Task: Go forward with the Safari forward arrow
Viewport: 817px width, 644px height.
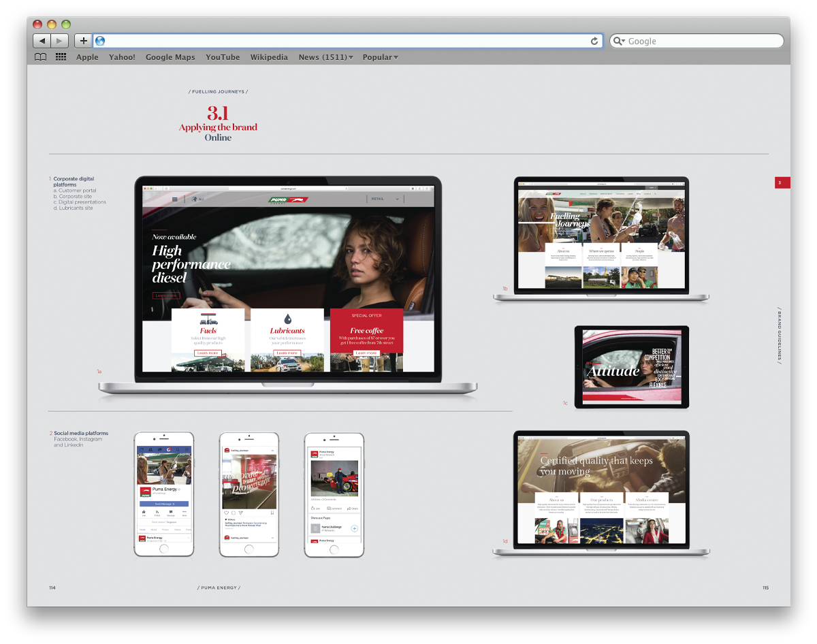Action: point(60,41)
